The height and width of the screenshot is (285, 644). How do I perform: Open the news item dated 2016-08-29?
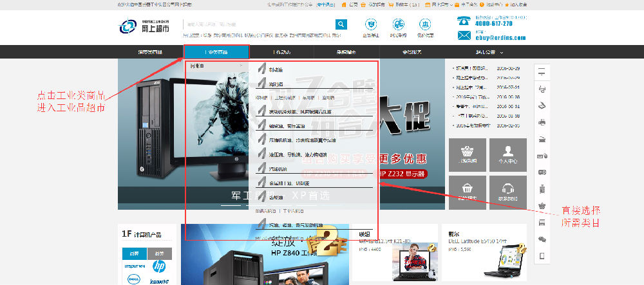(x=486, y=68)
